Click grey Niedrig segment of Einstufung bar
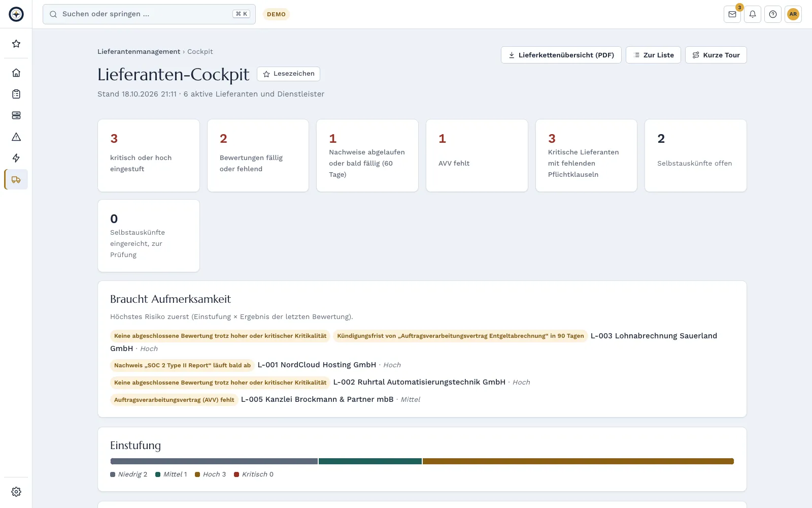 214,461
